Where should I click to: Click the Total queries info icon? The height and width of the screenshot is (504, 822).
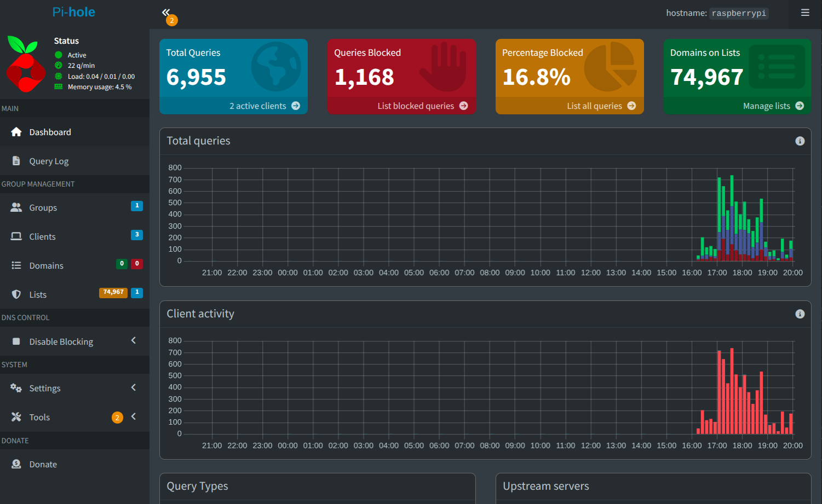[x=800, y=141]
